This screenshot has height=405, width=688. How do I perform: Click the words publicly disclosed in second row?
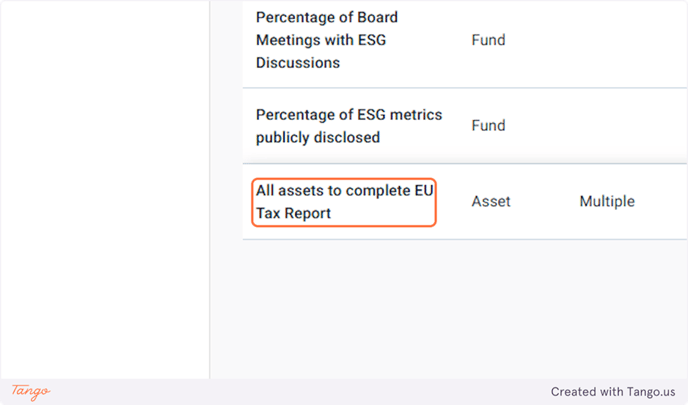tap(318, 137)
